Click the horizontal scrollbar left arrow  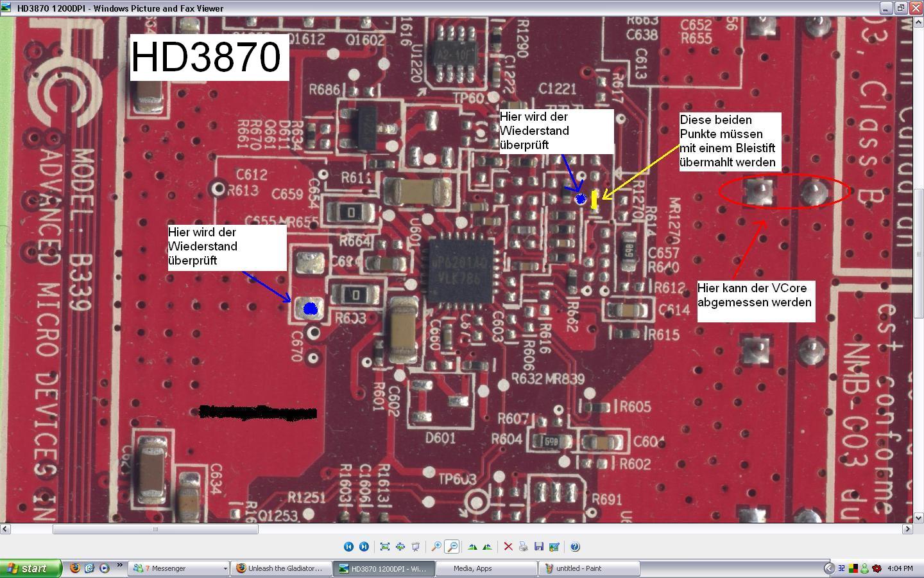point(5,529)
